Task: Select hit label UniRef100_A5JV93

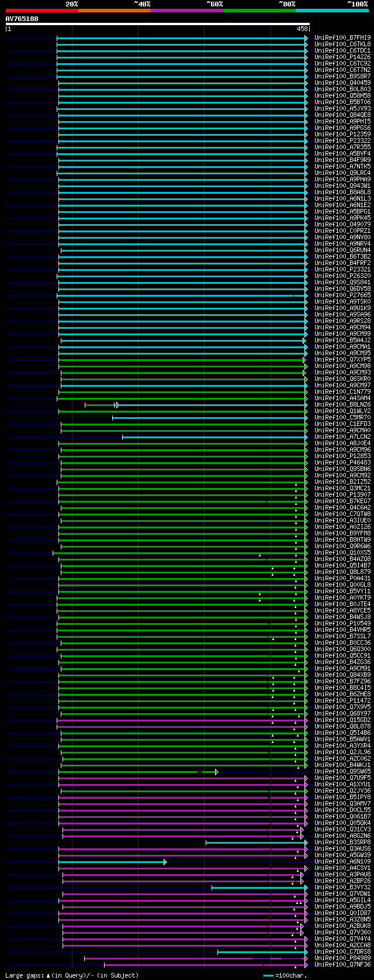Action: (342, 108)
